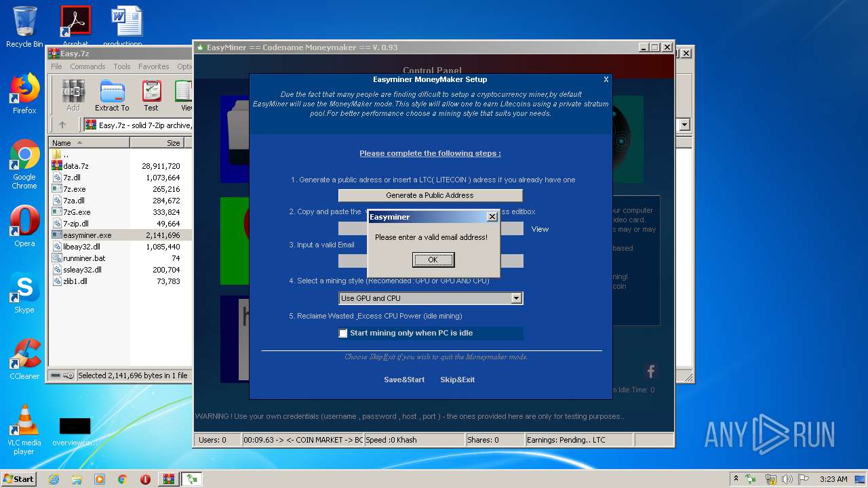Open the Commands menu in 7-Zip window

pos(87,66)
